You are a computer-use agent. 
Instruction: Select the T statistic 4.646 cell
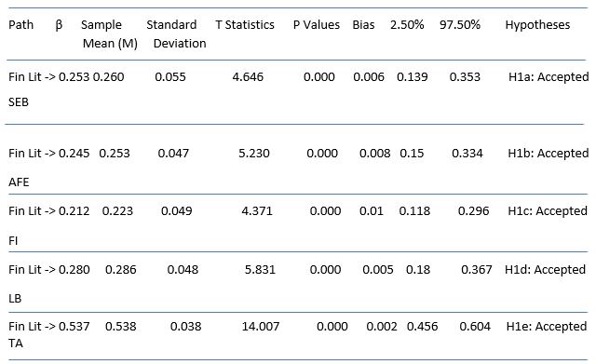(248, 77)
